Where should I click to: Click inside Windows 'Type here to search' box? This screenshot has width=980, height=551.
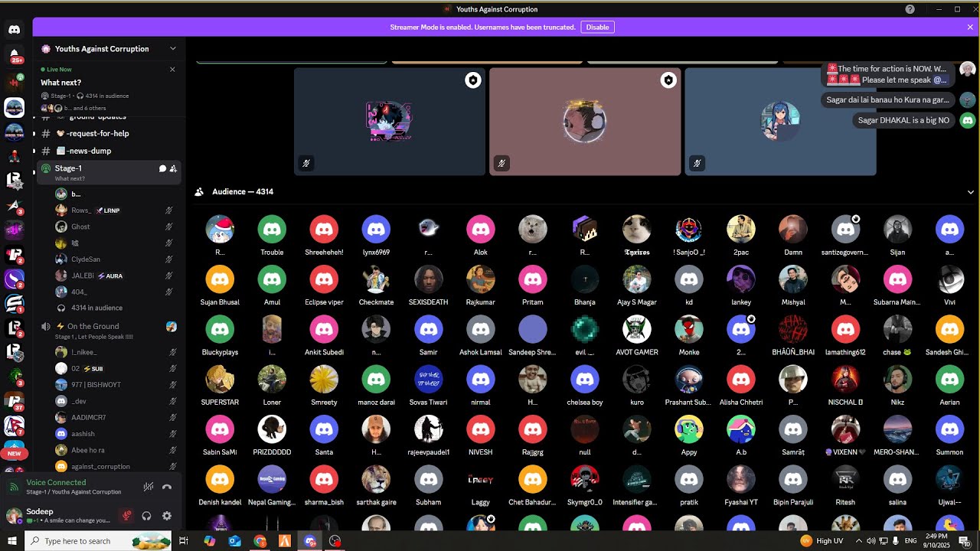100,541
